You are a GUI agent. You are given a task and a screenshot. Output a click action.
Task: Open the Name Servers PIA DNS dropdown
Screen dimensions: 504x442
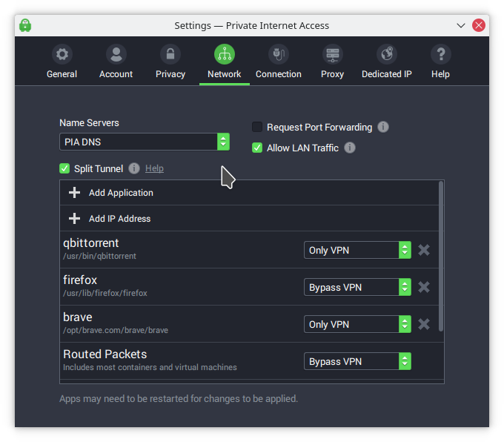(x=145, y=142)
